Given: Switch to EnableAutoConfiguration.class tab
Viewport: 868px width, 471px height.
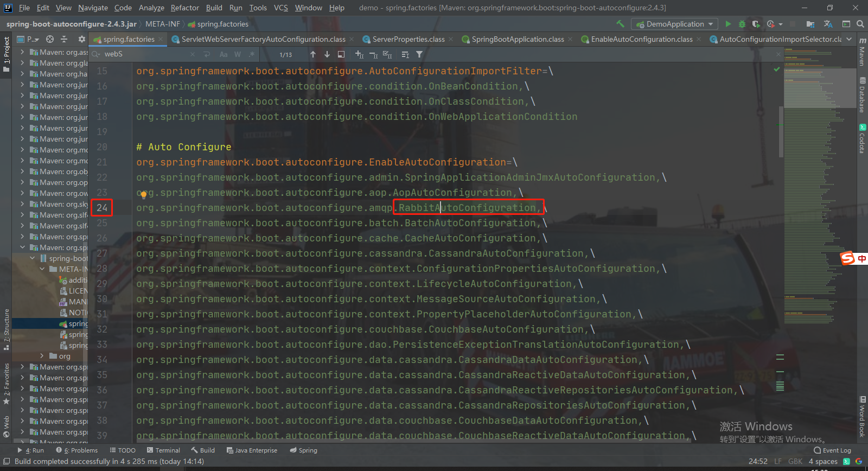Looking at the screenshot, I should tap(641, 39).
